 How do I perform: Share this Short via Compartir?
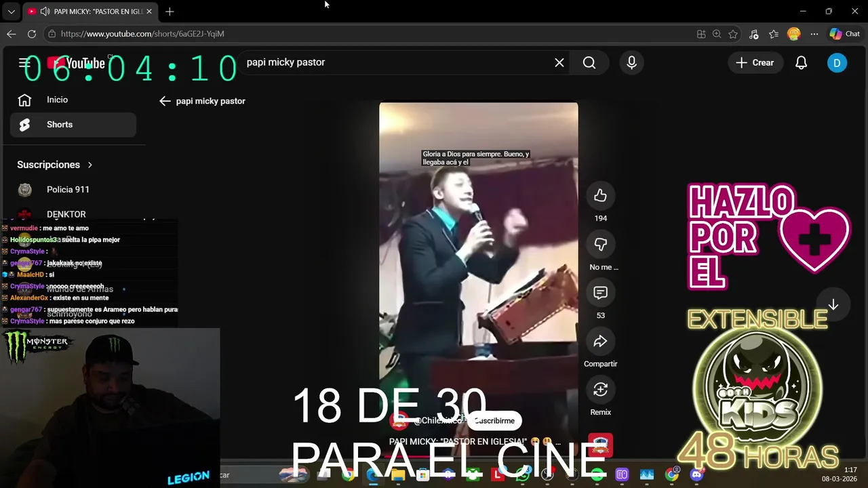click(x=600, y=342)
